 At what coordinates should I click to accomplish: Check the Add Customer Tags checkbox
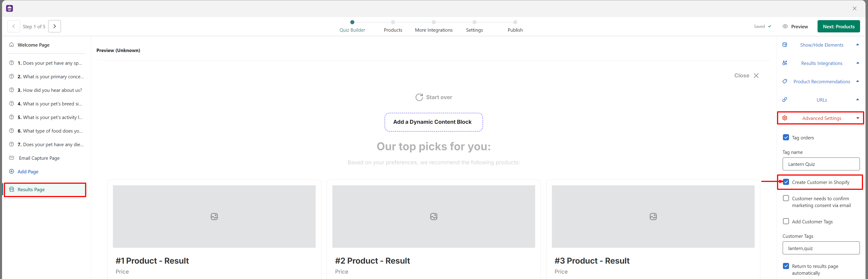point(786,221)
